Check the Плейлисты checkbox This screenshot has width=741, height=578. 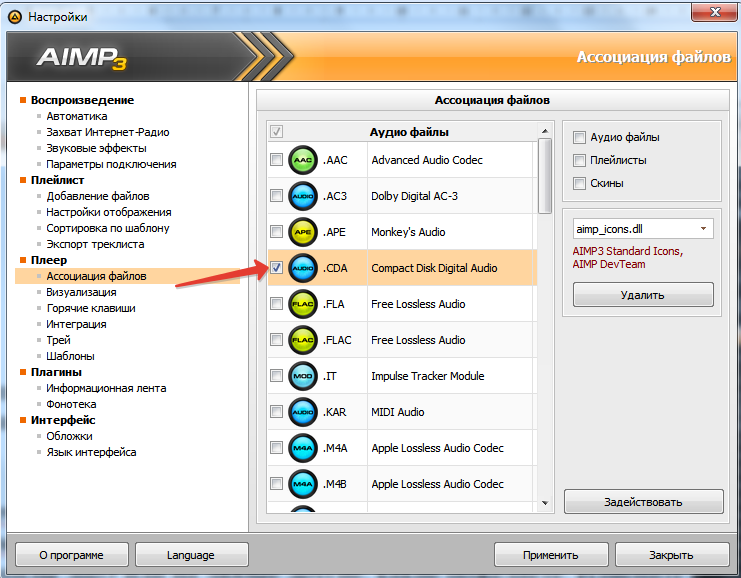[579, 160]
